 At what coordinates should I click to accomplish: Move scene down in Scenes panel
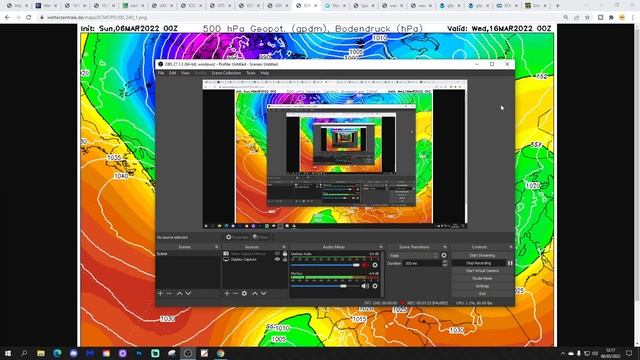point(188,293)
